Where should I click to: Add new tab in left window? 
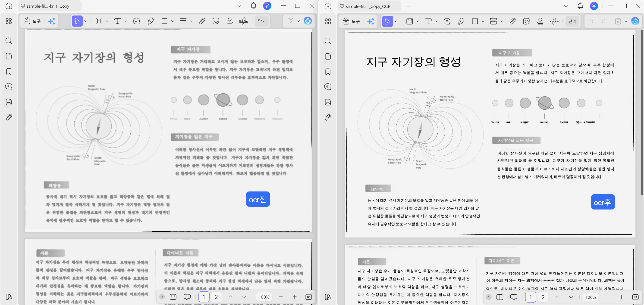pyautogui.click(x=89, y=6)
